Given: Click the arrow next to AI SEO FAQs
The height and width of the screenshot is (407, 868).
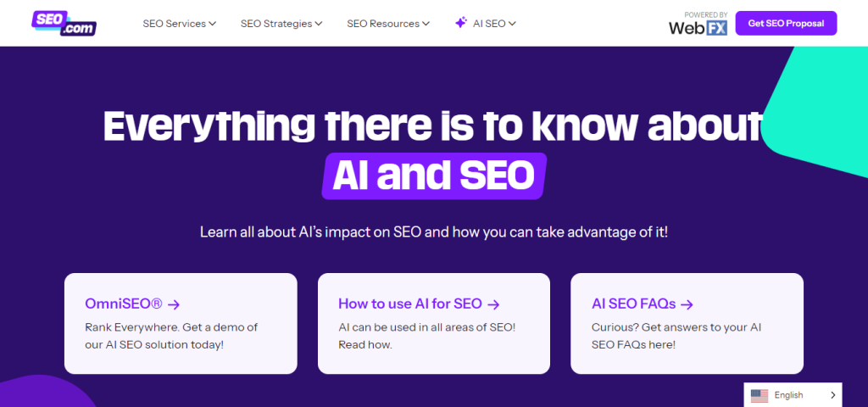Looking at the screenshot, I should (687, 304).
